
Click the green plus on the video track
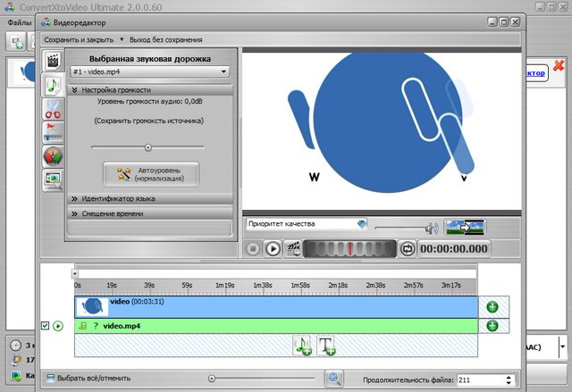pyautogui.click(x=492, y=307)
